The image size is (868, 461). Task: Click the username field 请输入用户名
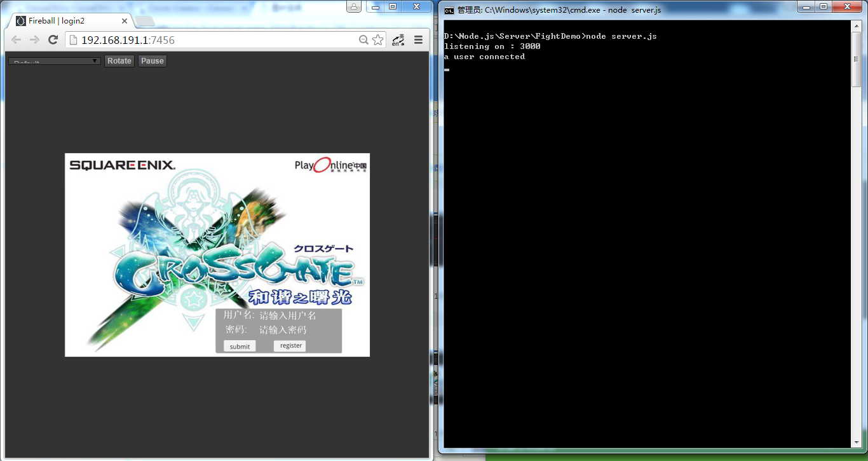pyautogui.click(x=288, y=315)
